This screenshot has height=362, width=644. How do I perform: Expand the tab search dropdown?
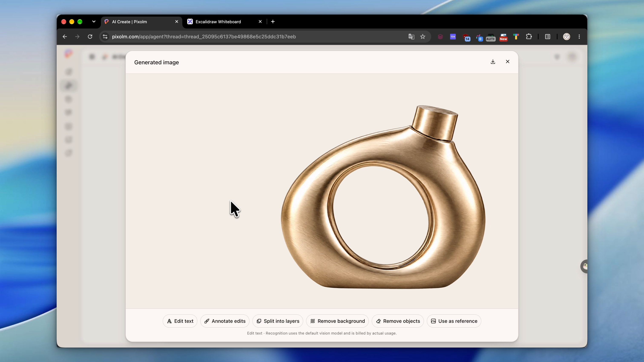point(94,22)
